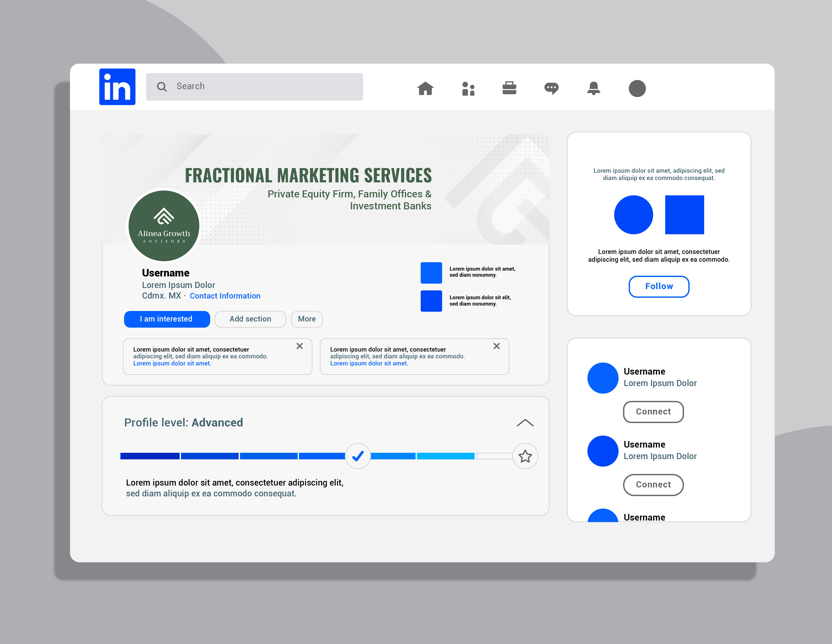This screenshot has width=832, height=644.
Task: Click the Follow button
Action: pos(659,286)
